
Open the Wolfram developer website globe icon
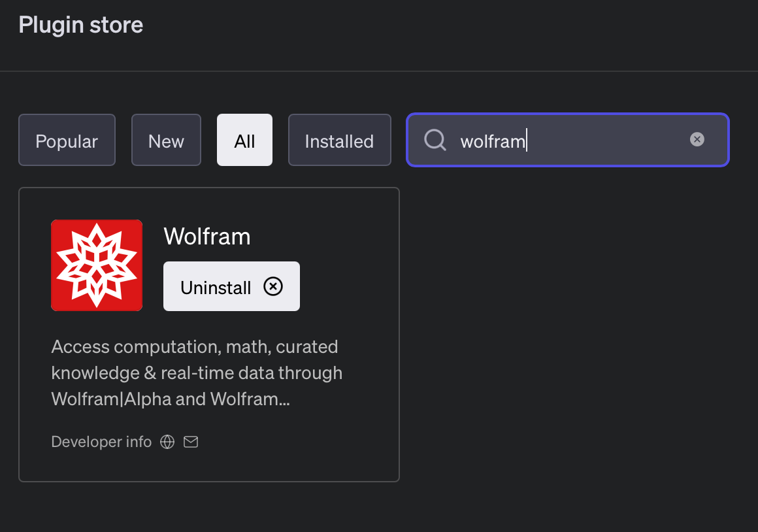click(x=167, y=442)
